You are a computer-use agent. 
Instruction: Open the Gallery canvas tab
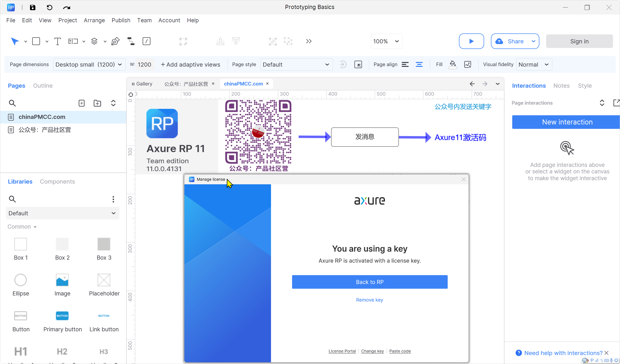pos(142,84)
